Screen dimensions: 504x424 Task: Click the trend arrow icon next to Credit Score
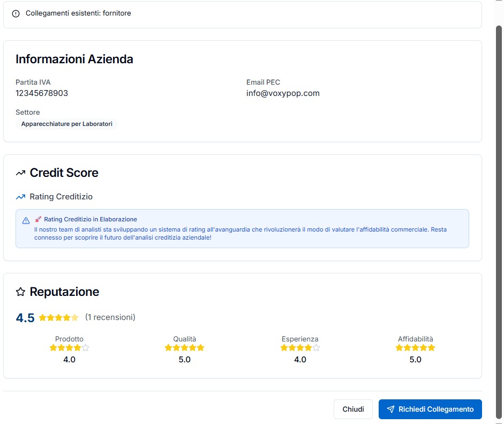click(x=21, y=173)
